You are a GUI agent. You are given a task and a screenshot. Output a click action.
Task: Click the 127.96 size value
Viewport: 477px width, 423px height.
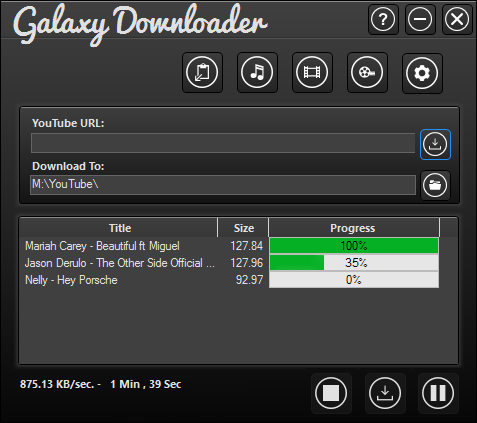(247, 263)
